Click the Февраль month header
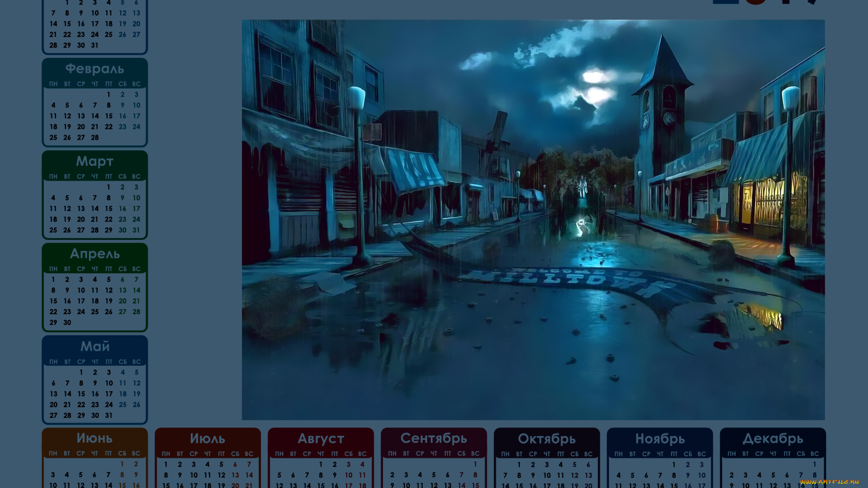Image resolution: width=868 pixels, height=488 pixels. click(x=94, y=69)
